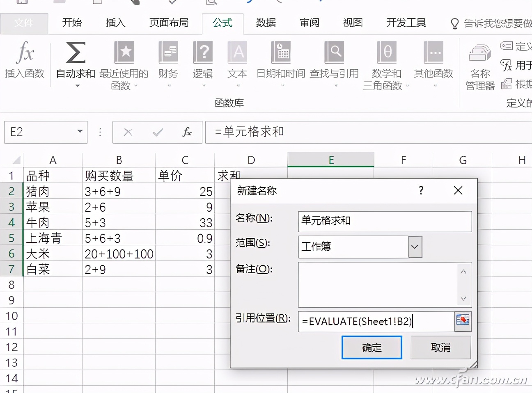Open the Logical (逻辑) functions icon
This screenshot has width=532, height=393.
[203, 53]
